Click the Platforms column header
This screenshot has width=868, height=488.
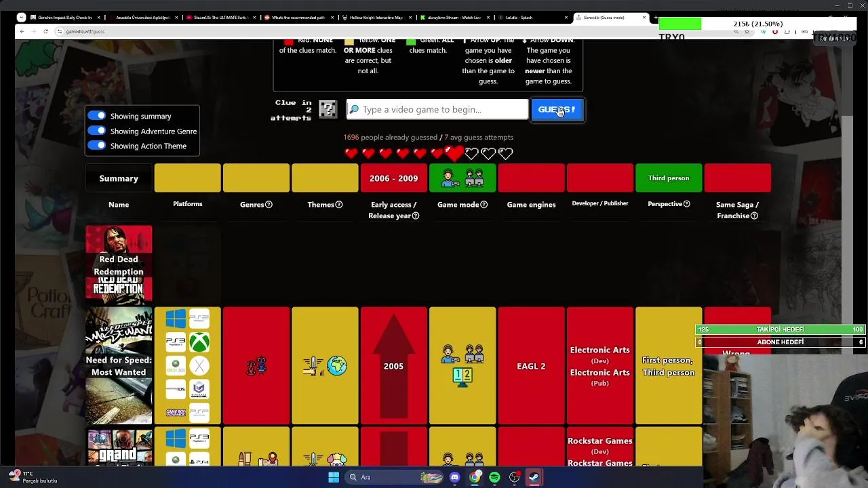tap(188, 204)
